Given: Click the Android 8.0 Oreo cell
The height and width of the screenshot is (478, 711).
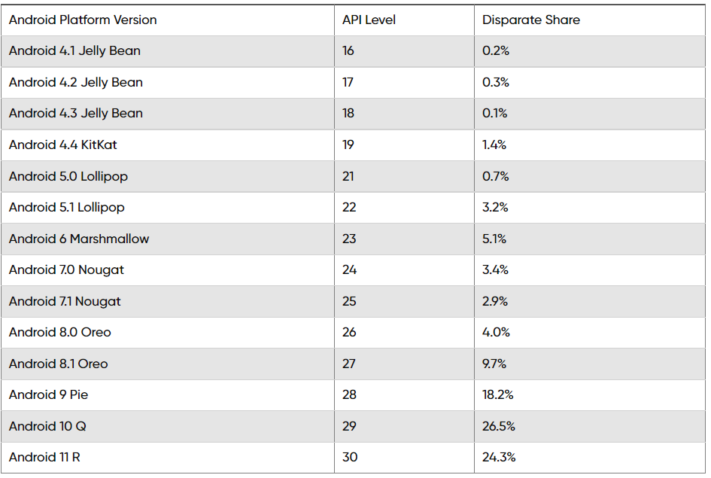Looking at the screenshot, I should tap(168, 332).
